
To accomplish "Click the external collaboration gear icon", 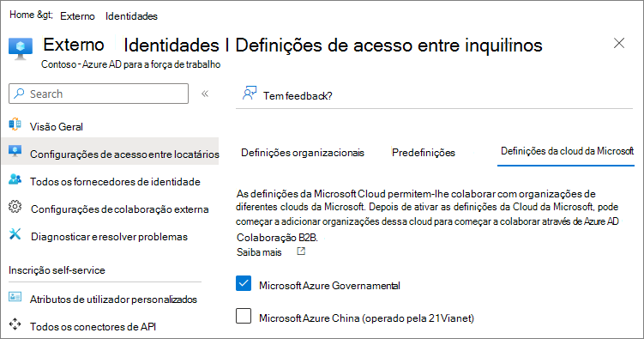I will [x=15, y=207].
